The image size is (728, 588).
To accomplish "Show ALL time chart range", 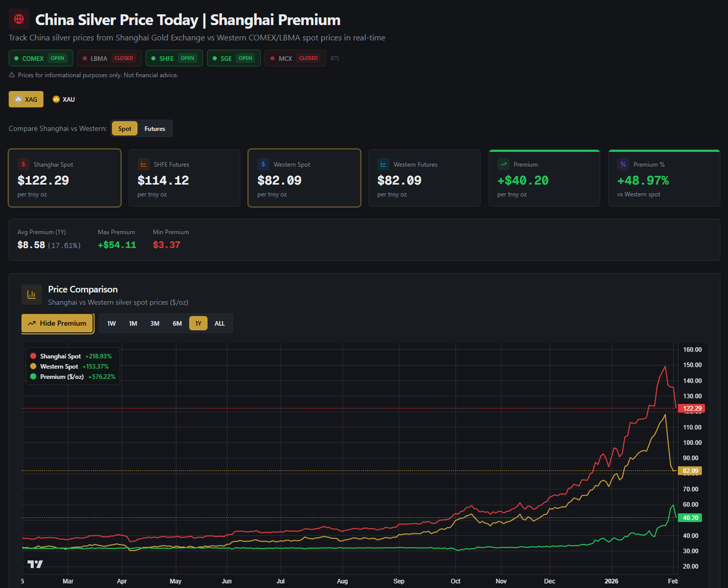I will [x=220, y=323].
